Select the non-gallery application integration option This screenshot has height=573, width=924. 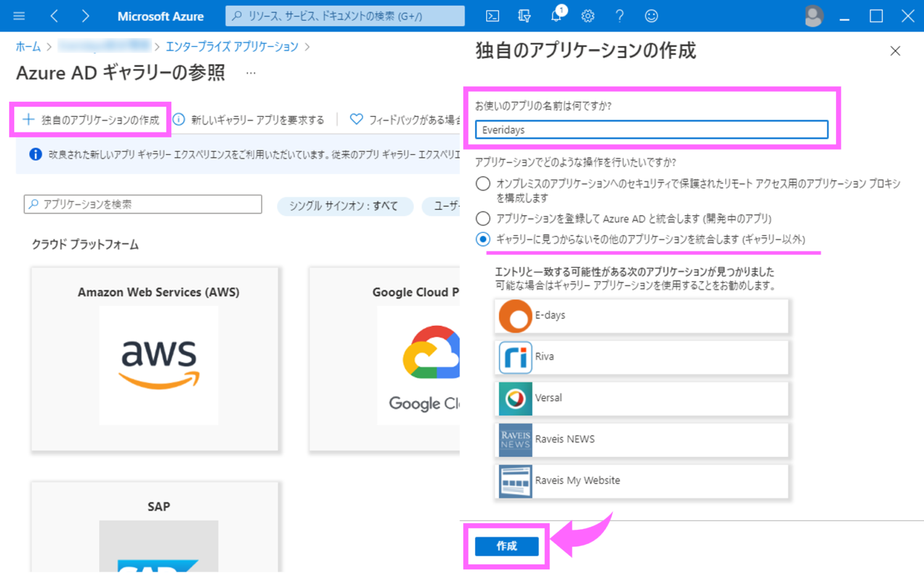[x=483, y=239]
